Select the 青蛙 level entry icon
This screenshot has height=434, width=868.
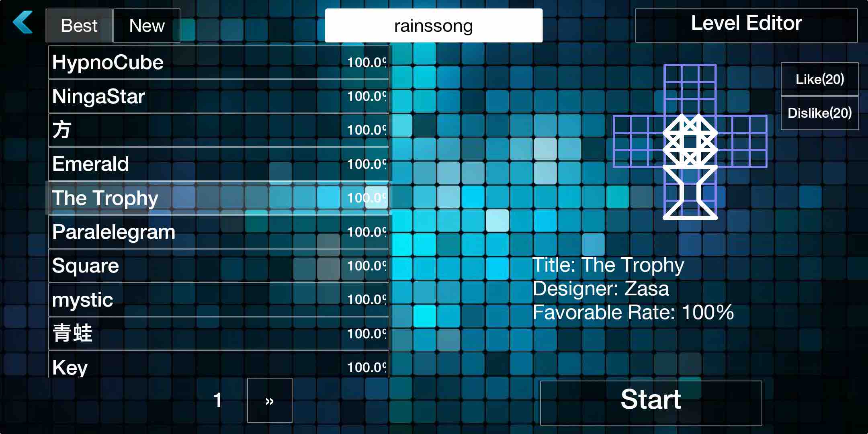pyautogui.click(x=218, y=332)
